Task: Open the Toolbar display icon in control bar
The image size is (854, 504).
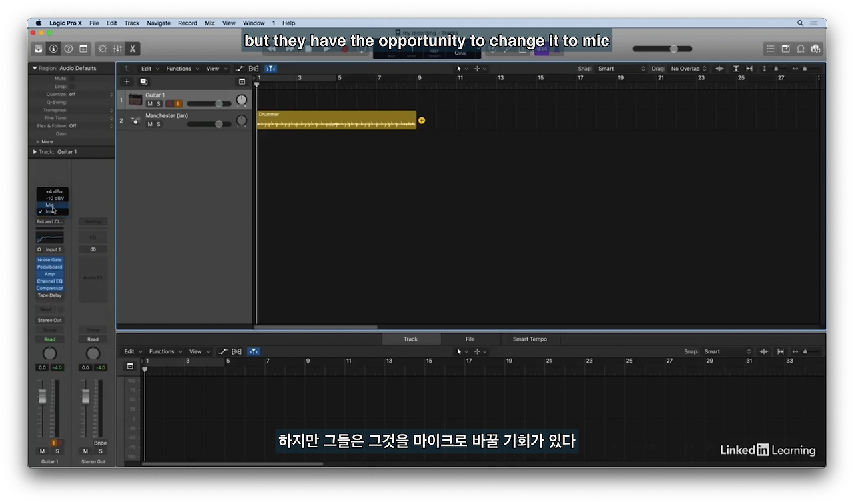Action: coord(83,49)
